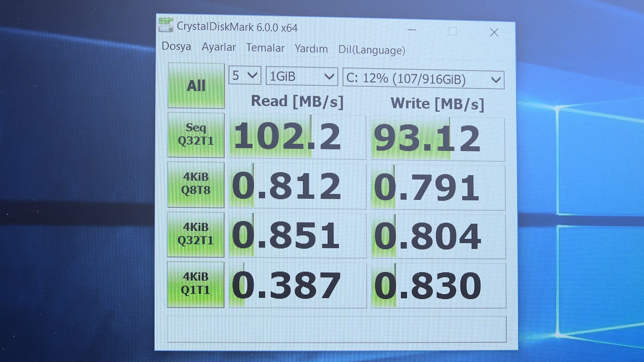Select the 4KiB Q1T1 read value 0.387

coord(297,286)
